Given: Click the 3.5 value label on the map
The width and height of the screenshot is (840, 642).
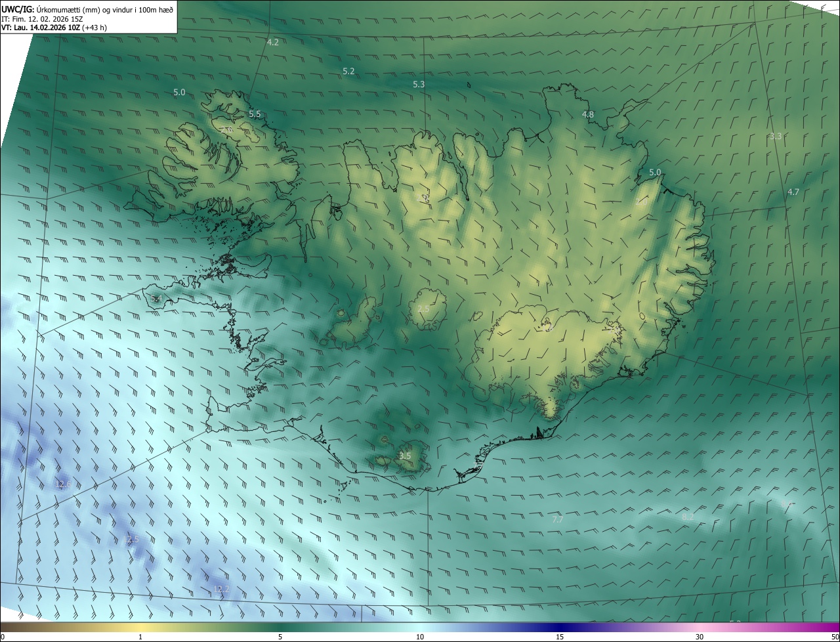Looking at the screenshot, I should (x=405, y=456).
